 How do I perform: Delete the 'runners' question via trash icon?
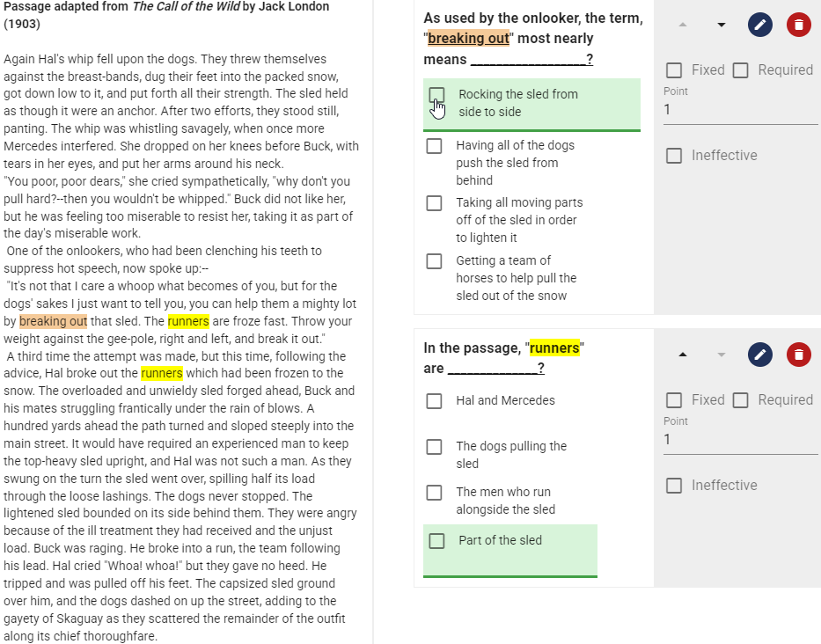798,355
